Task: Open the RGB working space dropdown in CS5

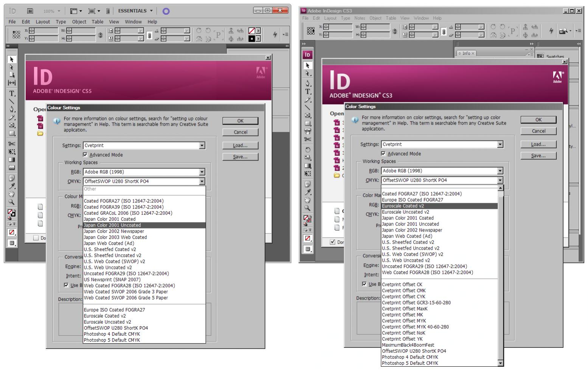Action: coord(202,172)
